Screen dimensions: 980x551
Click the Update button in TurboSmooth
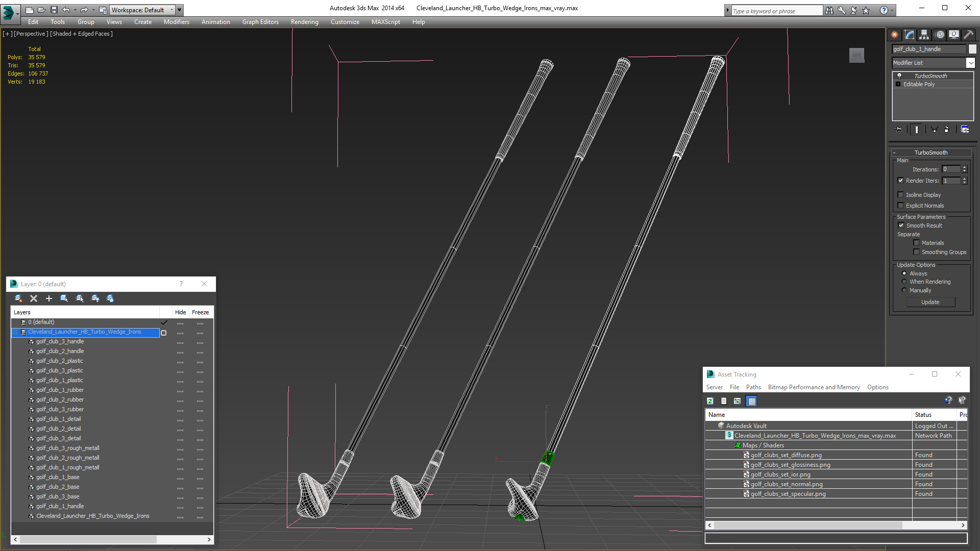tap(930, 302)
